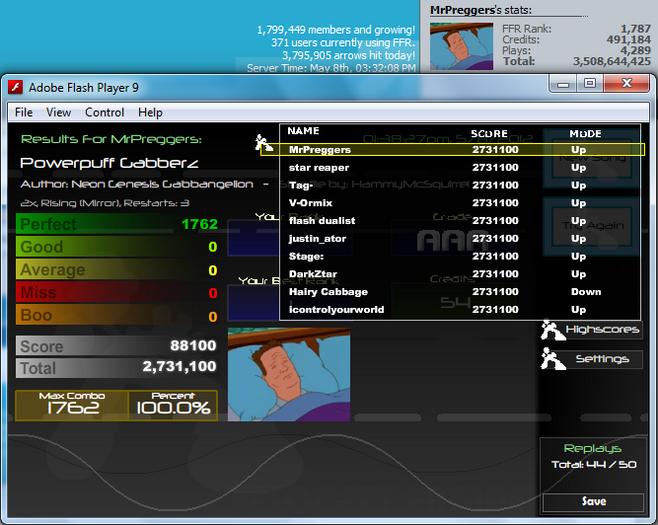Select the MrPreggers highscore row
Viewport: 658px width, 525px height.
click(452, 150)
